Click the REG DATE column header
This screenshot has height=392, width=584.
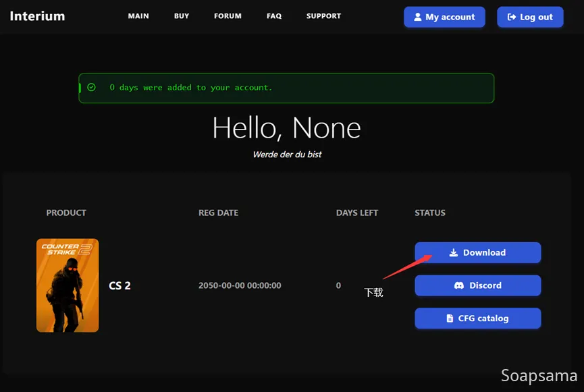point(218,213)
